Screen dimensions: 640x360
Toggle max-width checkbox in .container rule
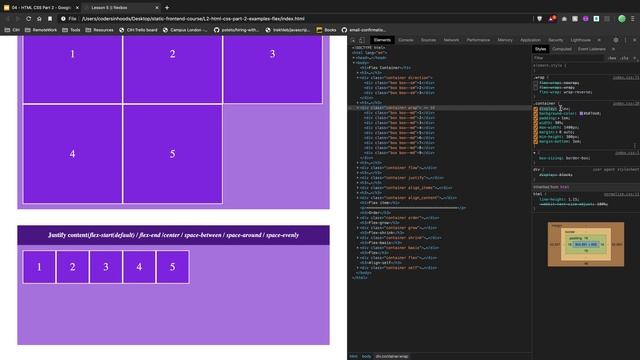536,127
